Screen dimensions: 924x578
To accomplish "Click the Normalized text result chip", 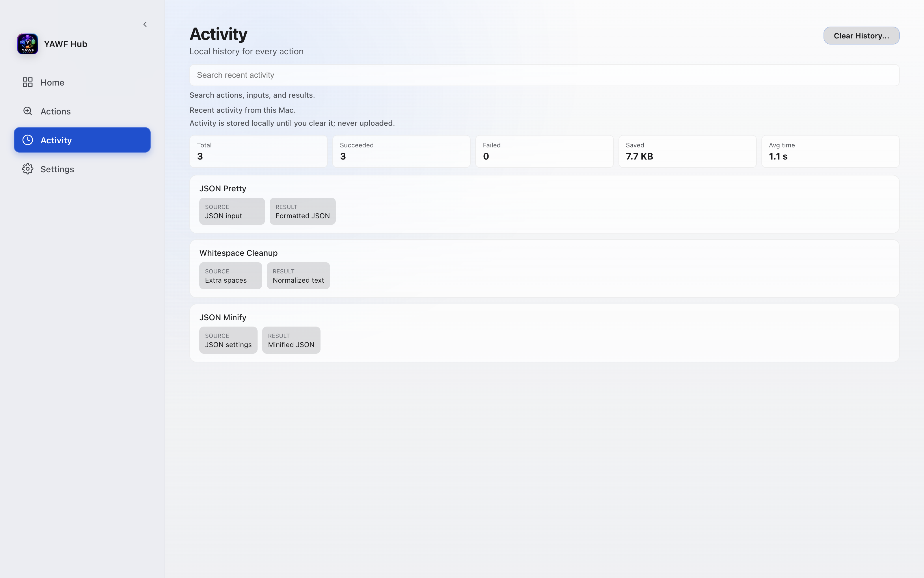I will [x=298, y=276].
